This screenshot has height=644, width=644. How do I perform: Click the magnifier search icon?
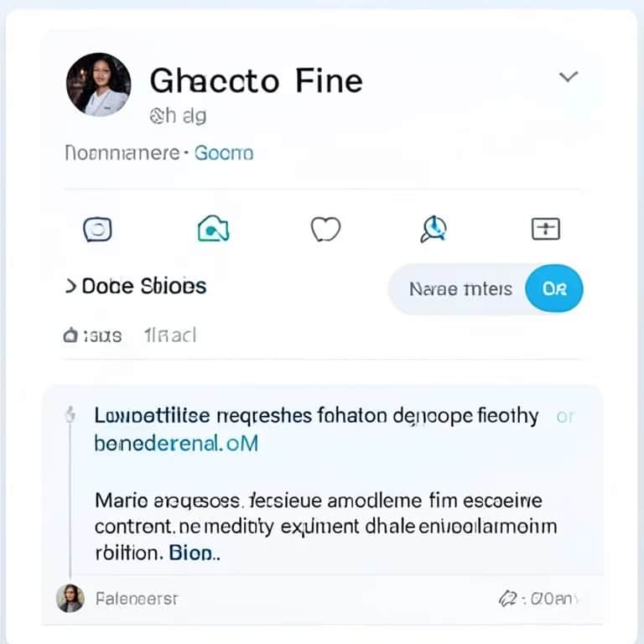click(x=434, y=228)
